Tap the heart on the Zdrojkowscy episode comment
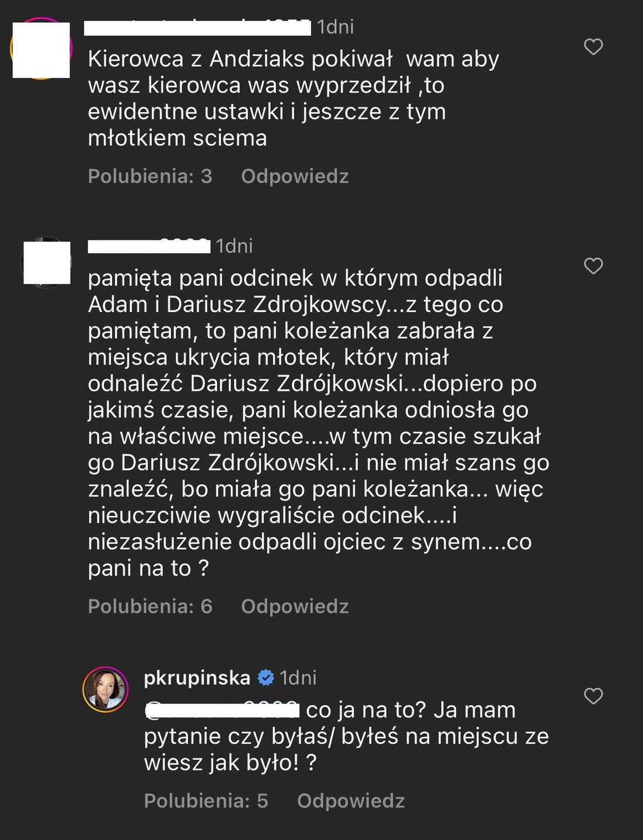Image resolution: width=643 pixels, height=840 pixels. click(x=593, y=266)
